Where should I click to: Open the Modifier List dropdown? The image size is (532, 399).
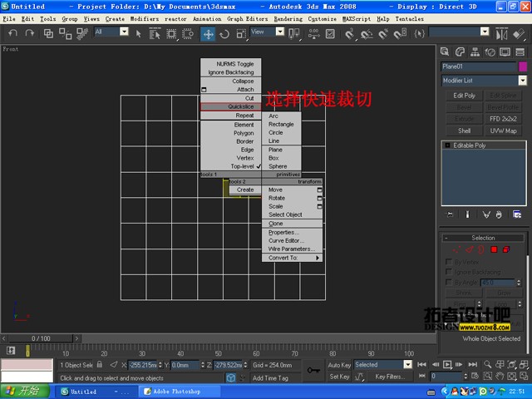tap(523, 81)
